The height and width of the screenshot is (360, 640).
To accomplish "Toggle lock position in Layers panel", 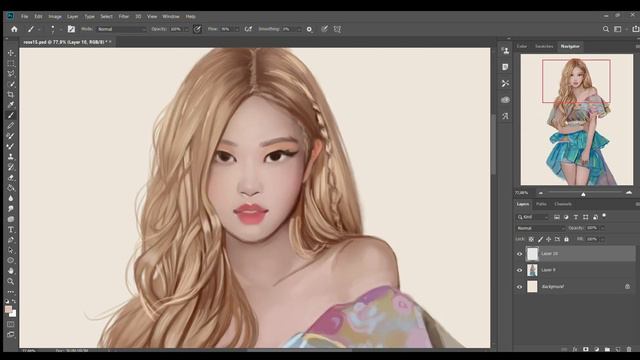I will (549, 239).
